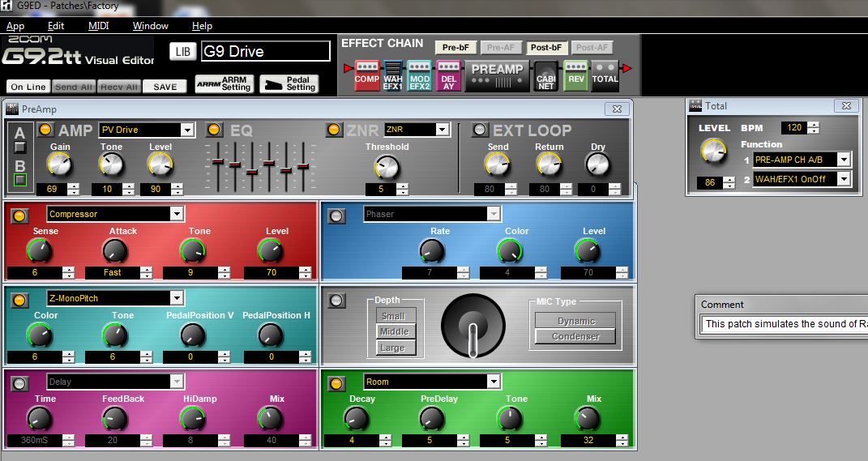Select the WAH EFX1 pedal icon

393,75
